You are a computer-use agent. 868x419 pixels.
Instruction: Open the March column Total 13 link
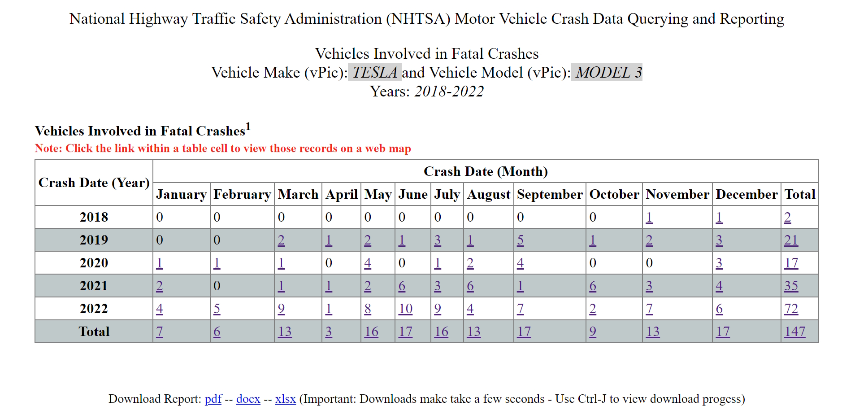pyautogui.click(x=285, y=332)
